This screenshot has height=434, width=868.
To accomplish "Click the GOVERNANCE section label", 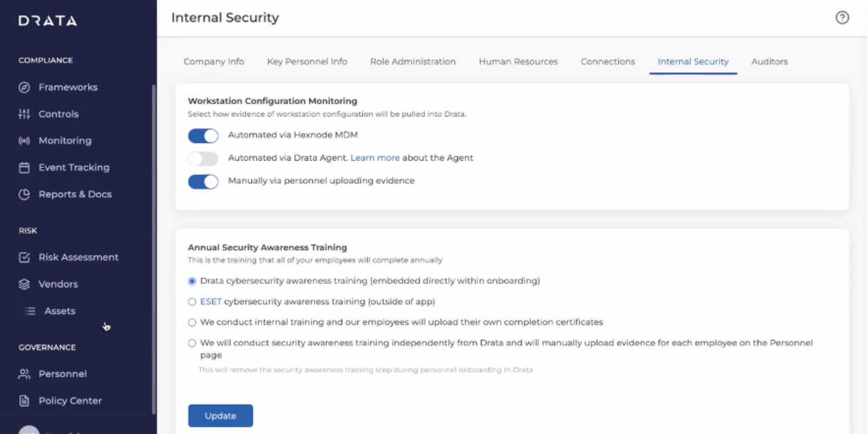I will (47, 347).
